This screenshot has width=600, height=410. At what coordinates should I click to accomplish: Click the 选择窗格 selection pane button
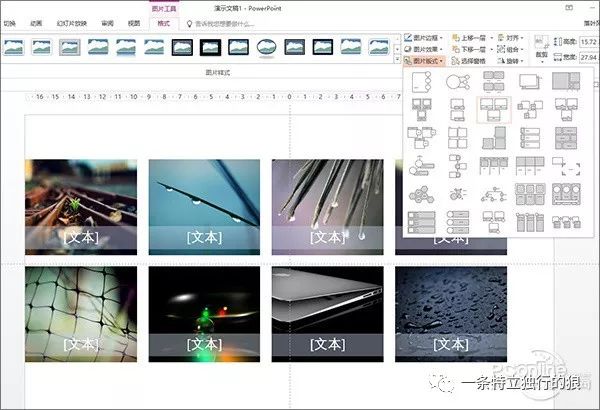(x=469, y=61)
